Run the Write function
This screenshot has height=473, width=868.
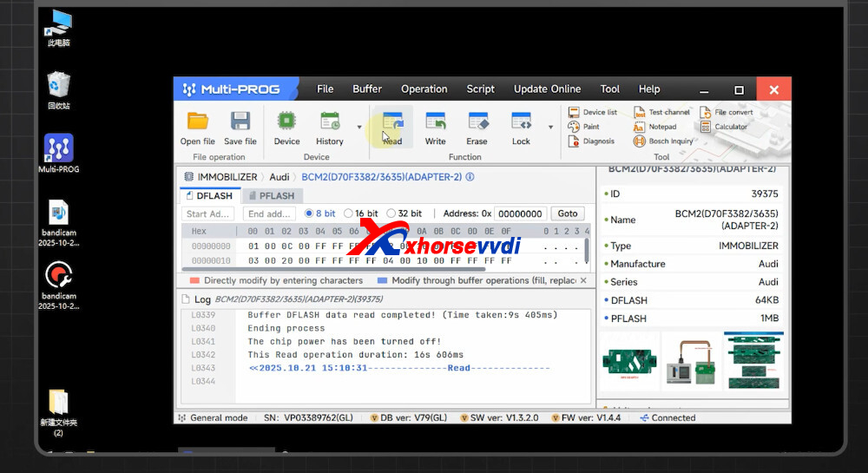click(435, 128)
